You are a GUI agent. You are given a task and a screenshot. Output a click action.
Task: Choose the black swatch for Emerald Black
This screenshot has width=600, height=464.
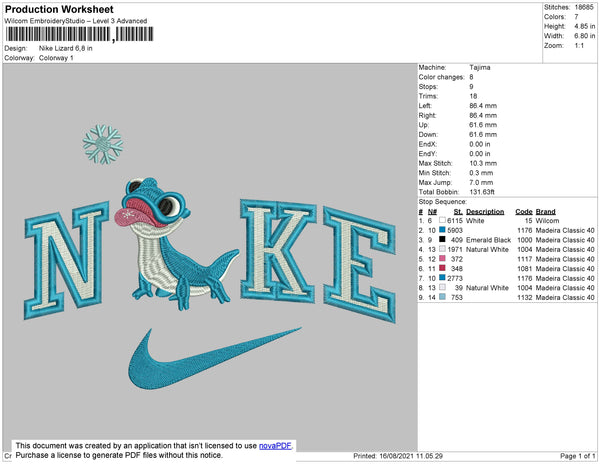tap(442, 239)
